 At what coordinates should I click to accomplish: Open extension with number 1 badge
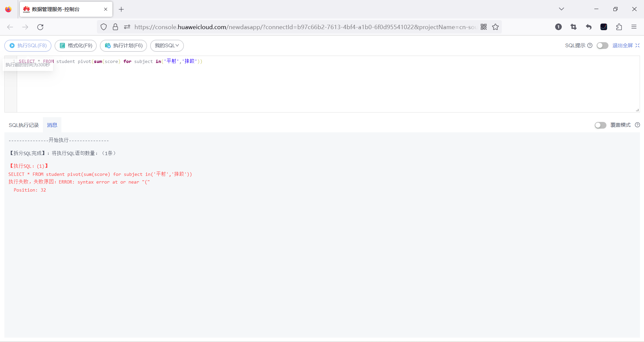pos(558,27)
